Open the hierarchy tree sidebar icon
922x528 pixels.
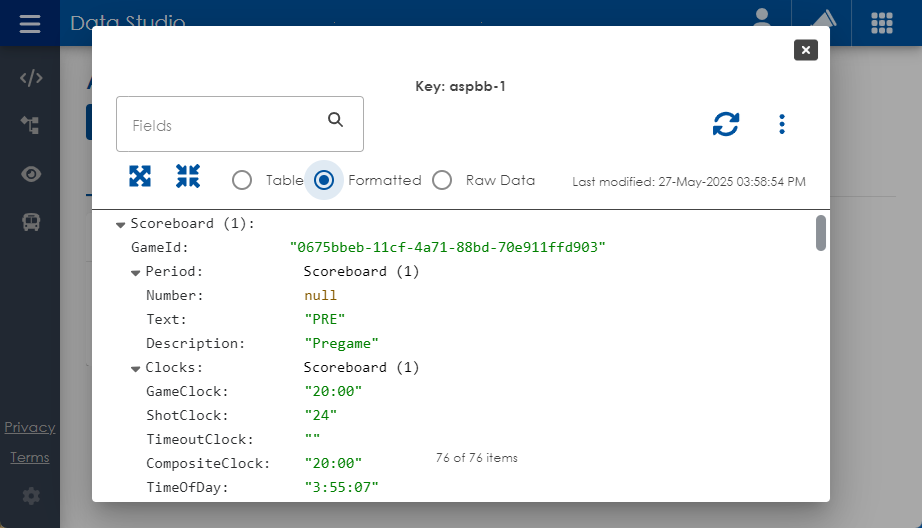click(31, 125)
